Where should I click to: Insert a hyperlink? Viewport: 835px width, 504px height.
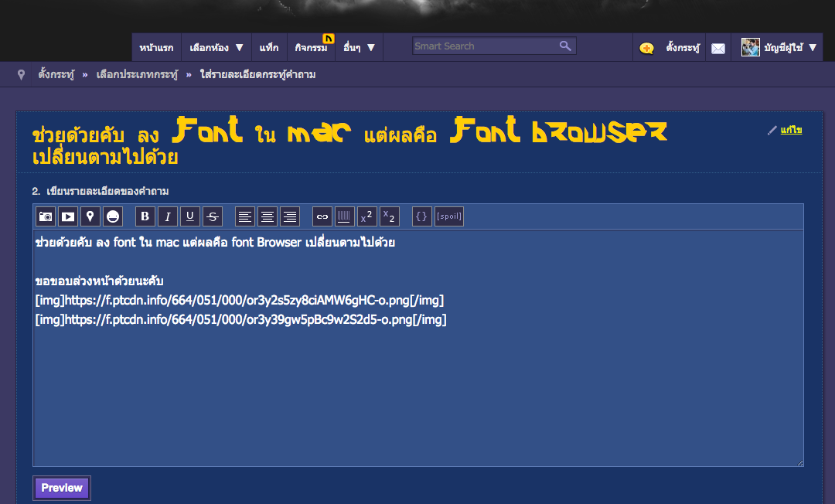(322, 216)
